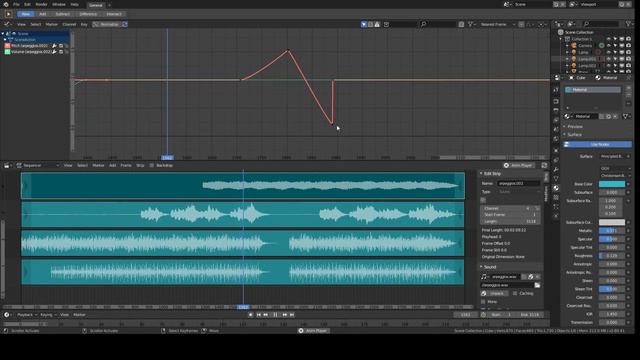Hide Collection 1 with eye icon
This screenshot has height=360, width=640.
(x=609, y=39)
